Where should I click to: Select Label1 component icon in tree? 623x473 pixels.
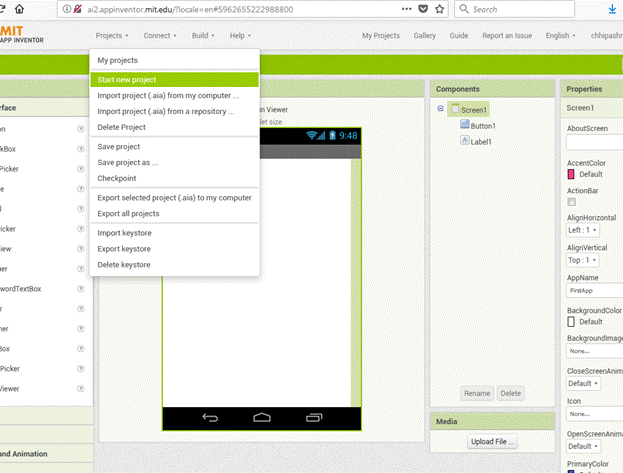(464, 140)
